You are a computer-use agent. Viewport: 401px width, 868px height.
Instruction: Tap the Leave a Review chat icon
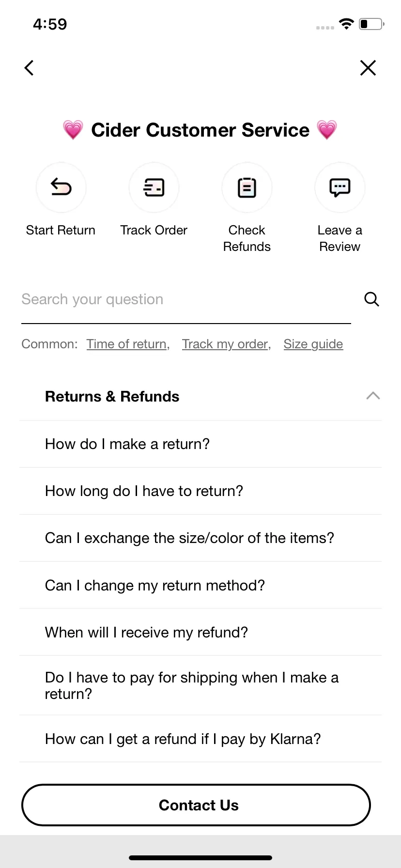click(340, 187)
